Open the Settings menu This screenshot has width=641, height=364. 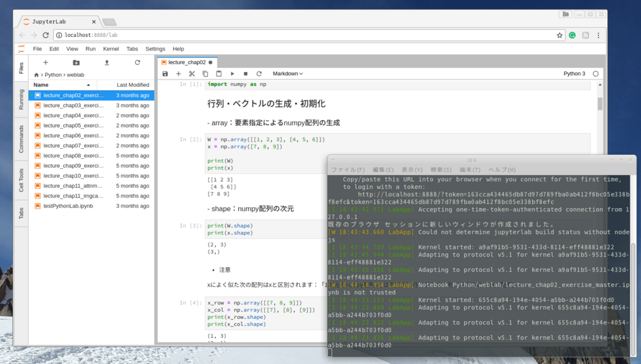[x=155, y=49]
